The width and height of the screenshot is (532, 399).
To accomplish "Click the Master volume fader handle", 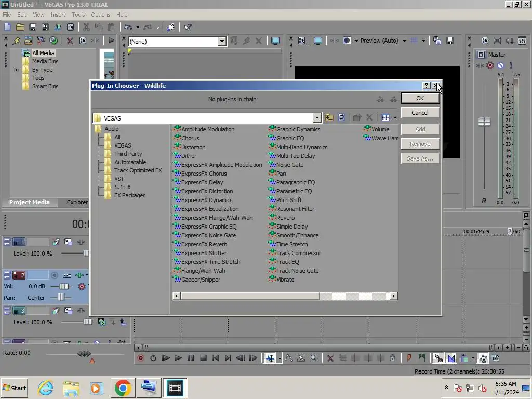I will click(484, 122).
